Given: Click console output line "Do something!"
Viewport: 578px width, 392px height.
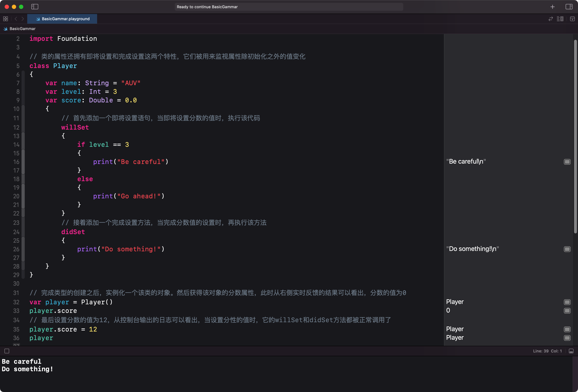Looking at the screenshot, I should coord(27,369).
